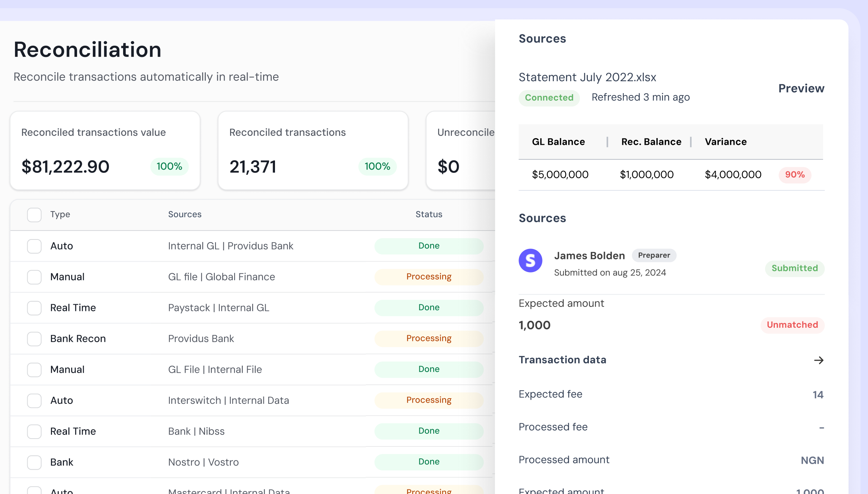Select the Variance column tab

pyautogui.click(x=725, y=142)
